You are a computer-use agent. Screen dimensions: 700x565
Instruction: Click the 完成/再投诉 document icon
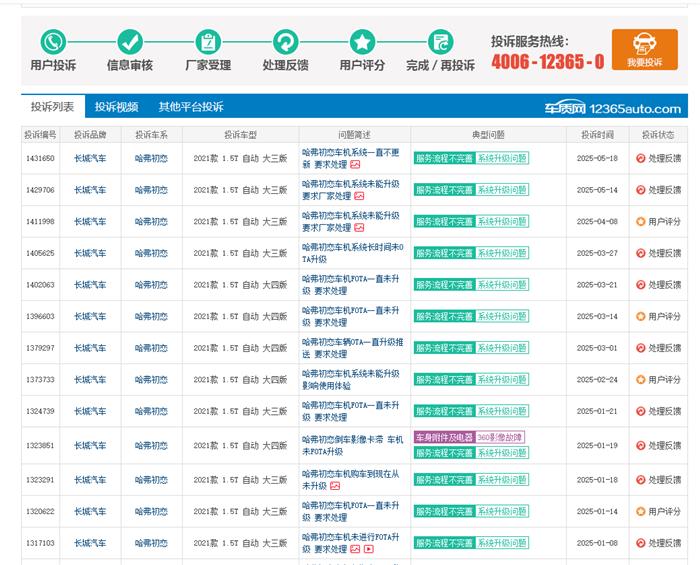pyautogui.click(x=440, y=42)
